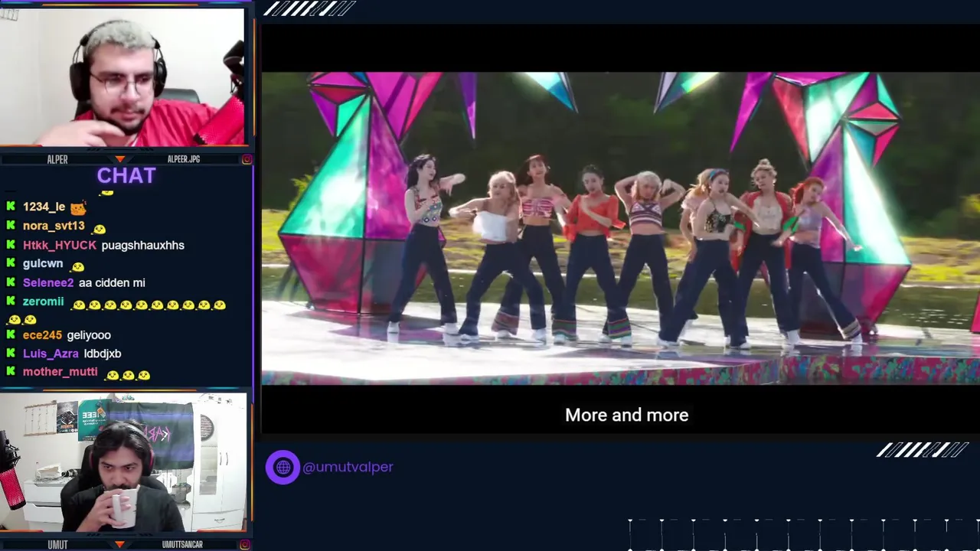This screenshot has width=980, height=551.
Task: Open username gulcwn in chat
Action: click(x=43, y=263)
